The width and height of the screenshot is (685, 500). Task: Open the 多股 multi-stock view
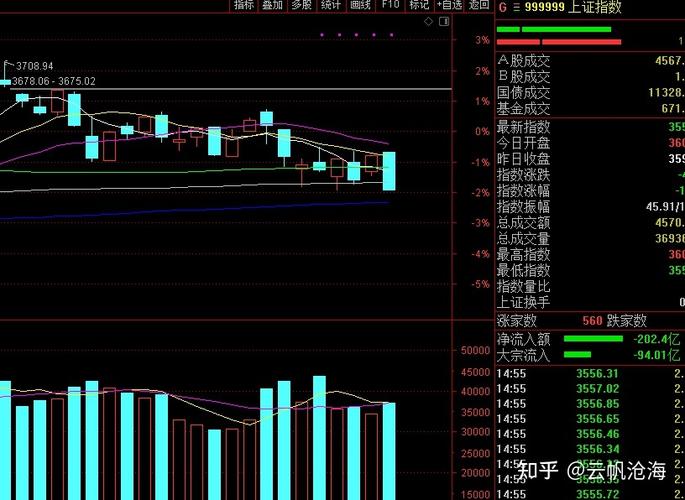pyautogui.click(x=302, y=5)
